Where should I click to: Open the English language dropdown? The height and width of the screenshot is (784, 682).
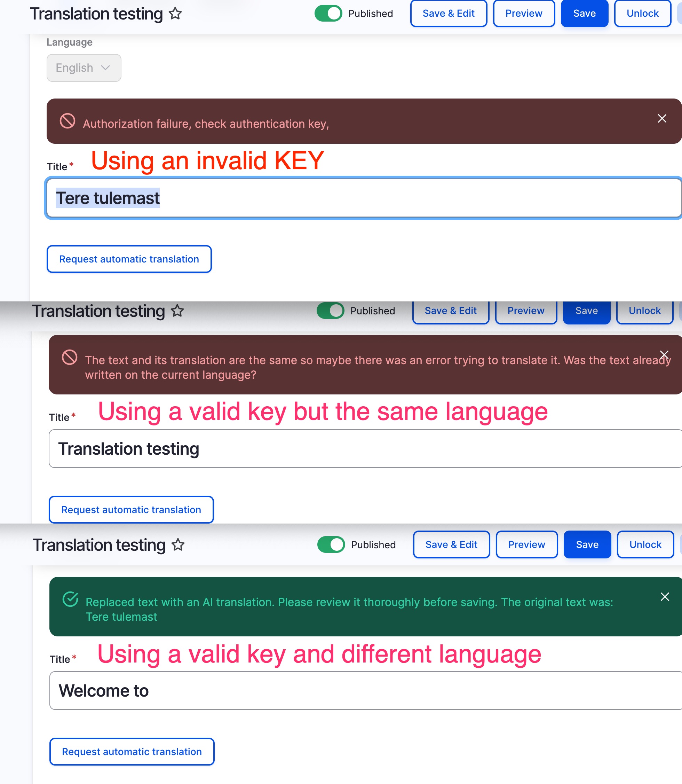tap(84, 68)
